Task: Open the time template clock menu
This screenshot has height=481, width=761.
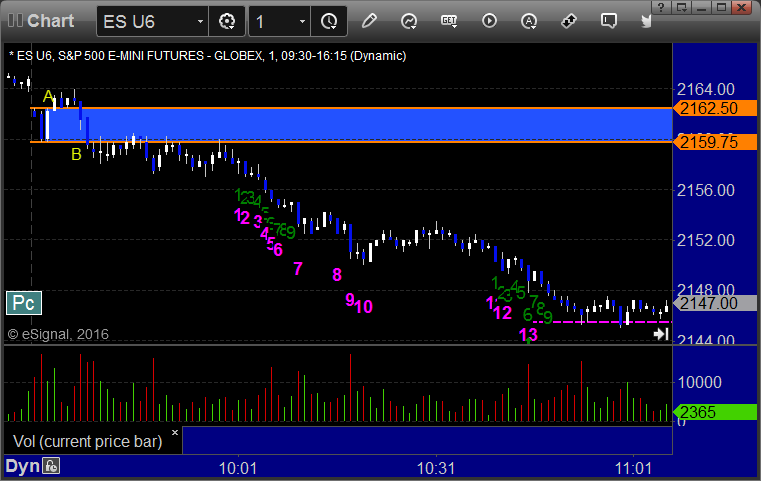Action: 329,21
